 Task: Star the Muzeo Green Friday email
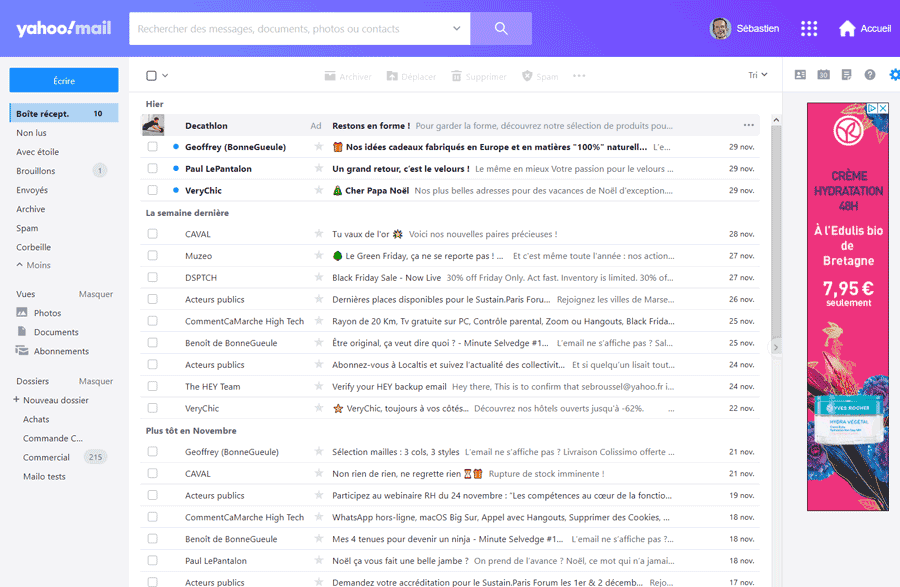[319, 256]
